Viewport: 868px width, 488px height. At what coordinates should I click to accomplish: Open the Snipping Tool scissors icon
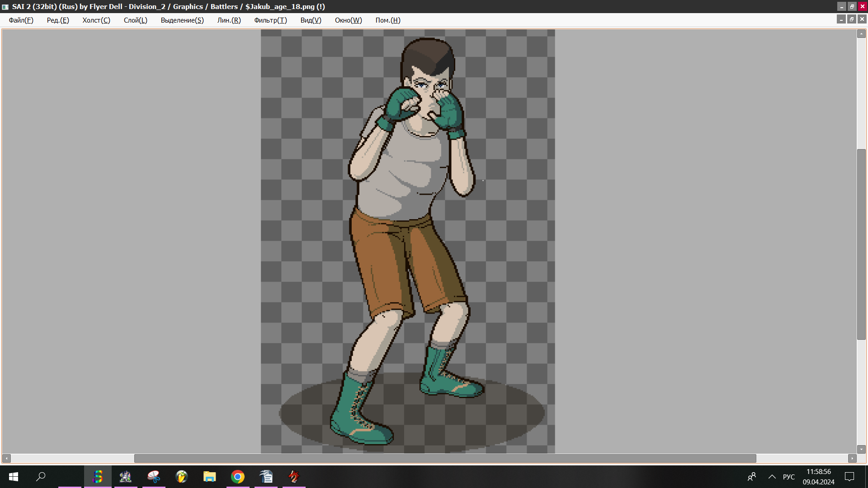154,477
